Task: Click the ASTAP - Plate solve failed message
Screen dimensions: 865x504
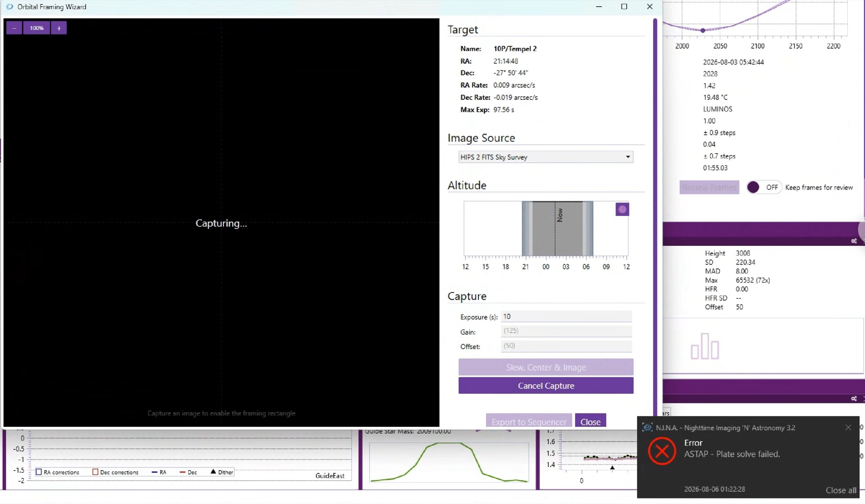Action: [732, 454]
